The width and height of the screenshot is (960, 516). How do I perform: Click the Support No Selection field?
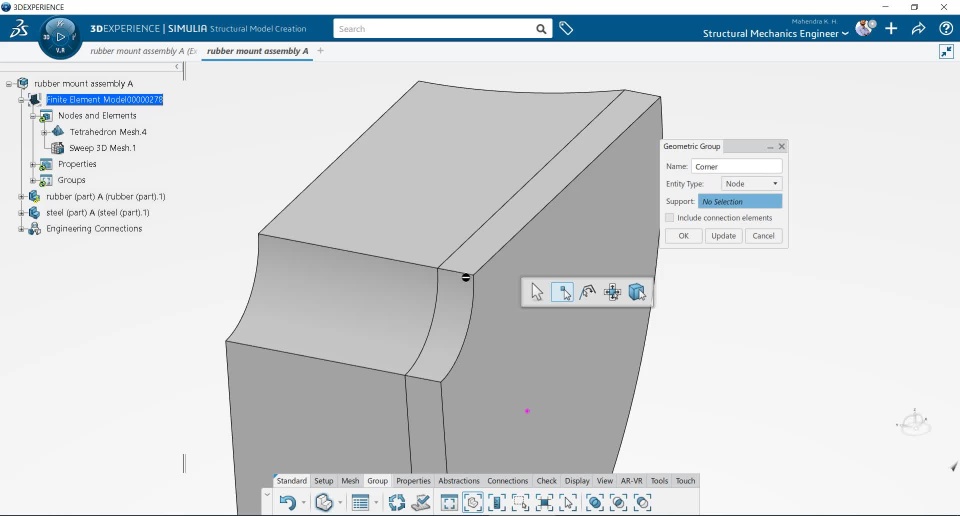pos(739,202)
